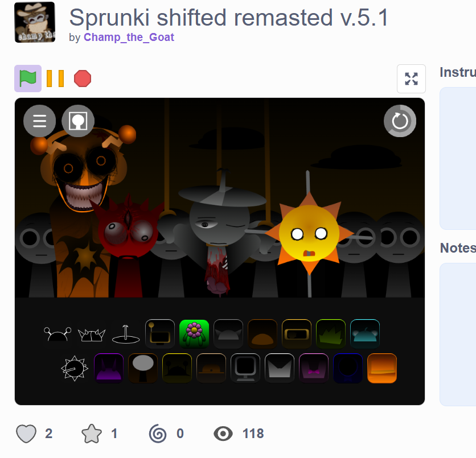Click the author's avatar thumbnail
Image resolution: width=476 pixels, height=458 pixels.
(35, 22)
